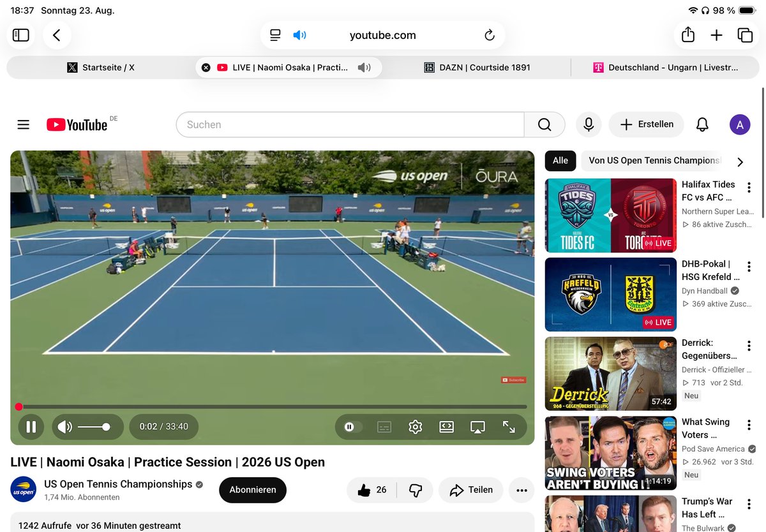
Task: Click the youtube.com address field
Action: coord(383,35)
